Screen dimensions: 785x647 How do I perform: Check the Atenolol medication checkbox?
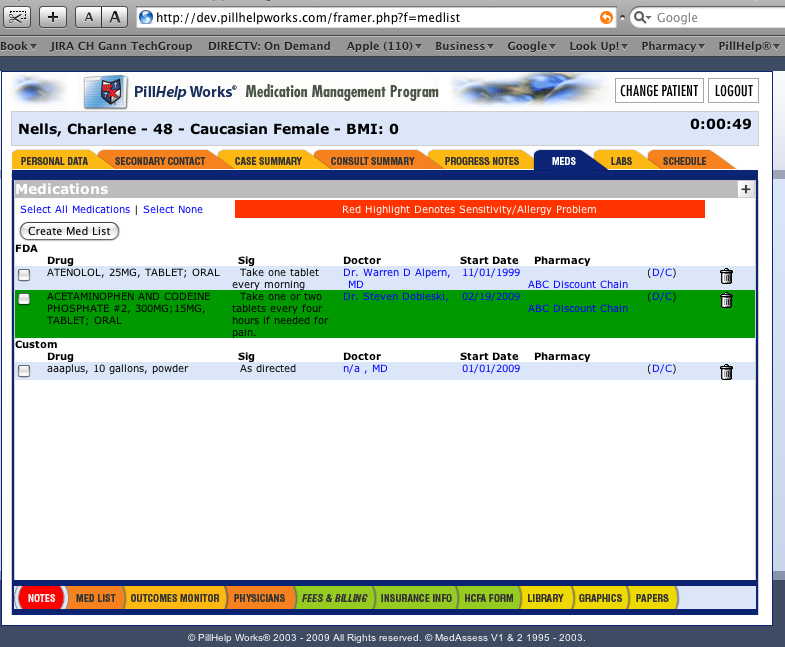click(x=24, y=275)
